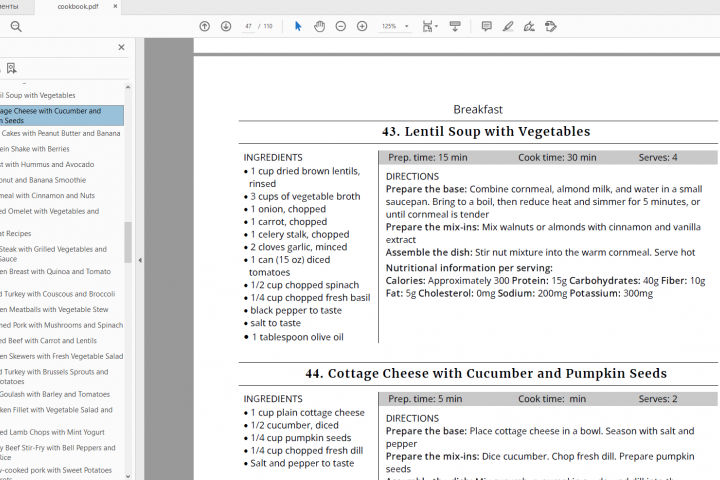The image size is (720, 480).
Task: Add a comment note
Action: [486, 26]
